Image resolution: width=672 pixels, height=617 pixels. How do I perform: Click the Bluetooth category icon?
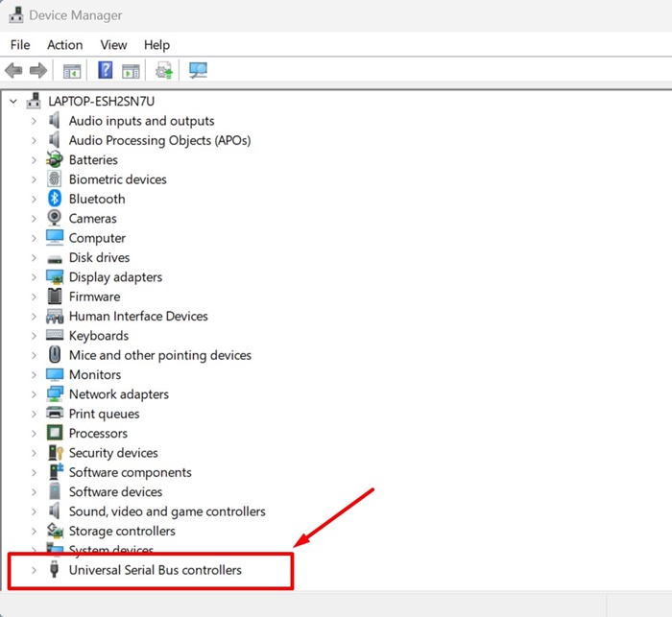click(56, 199)
